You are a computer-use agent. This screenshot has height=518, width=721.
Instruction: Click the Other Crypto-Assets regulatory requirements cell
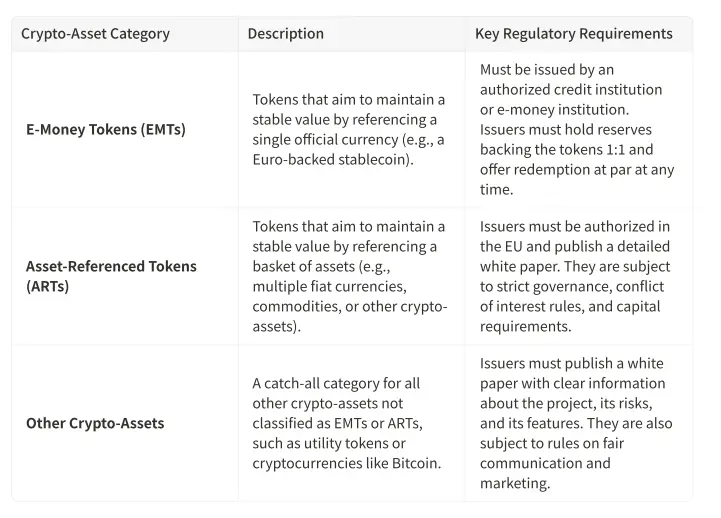(x=577, y=423)
